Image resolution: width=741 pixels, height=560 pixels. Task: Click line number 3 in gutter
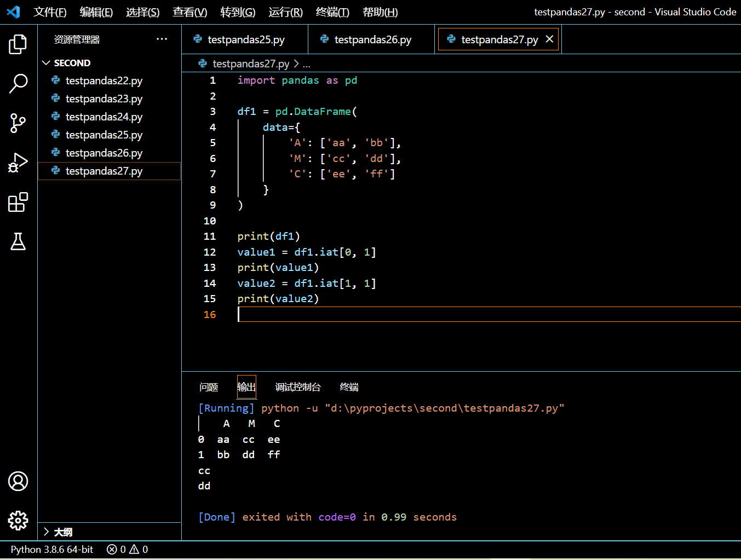[x=213, y=111]
